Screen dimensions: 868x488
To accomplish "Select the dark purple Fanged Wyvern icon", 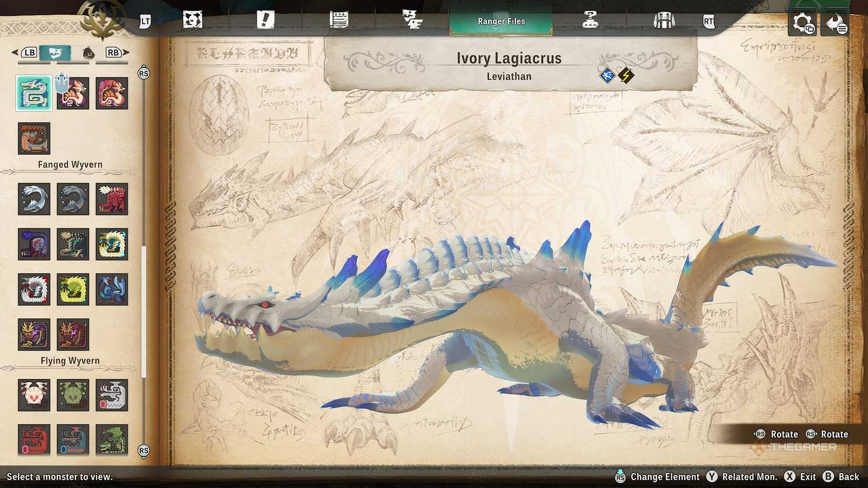I will (34, 244).
